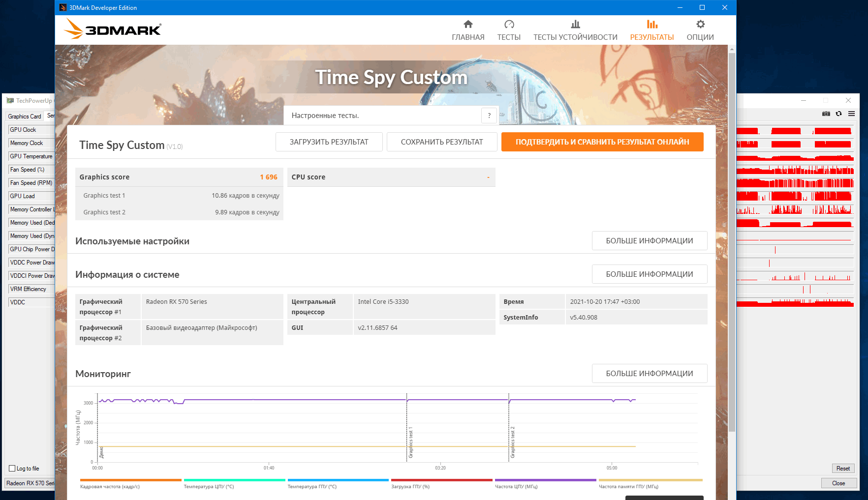Click the orange ПОДТВЕРДИТЬ И СРАВНИТЬ РЕЗУЛЬТАТ ОНЛАЙН button
The height and width of the screenshot is (500, 868).
[602, 142]
